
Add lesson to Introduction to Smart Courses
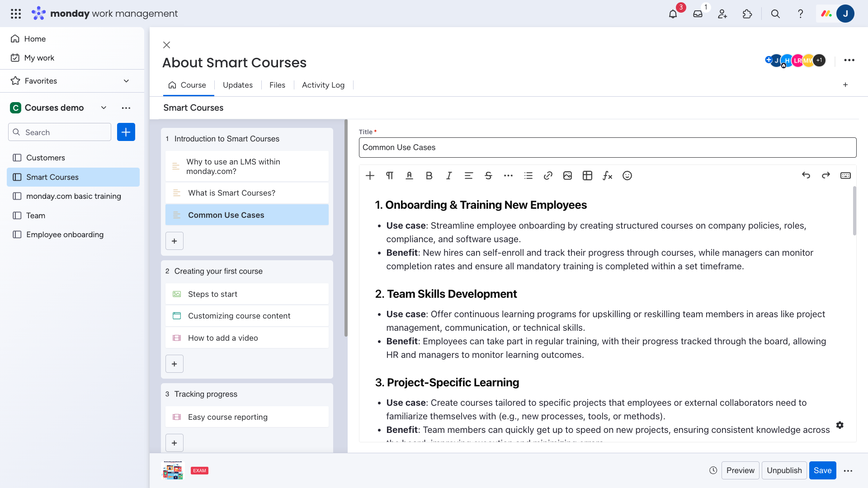coord(175,241)
